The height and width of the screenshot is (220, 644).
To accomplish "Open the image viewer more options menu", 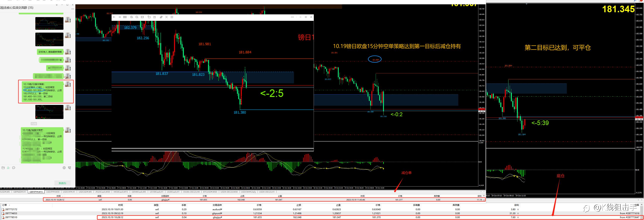I will coord(292,17).
